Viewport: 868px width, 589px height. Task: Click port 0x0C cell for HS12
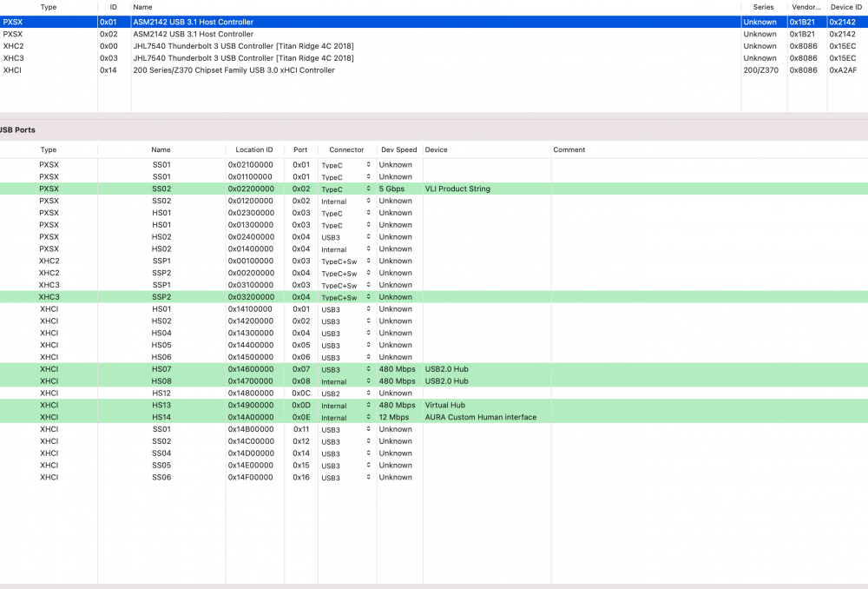[301, 394]
